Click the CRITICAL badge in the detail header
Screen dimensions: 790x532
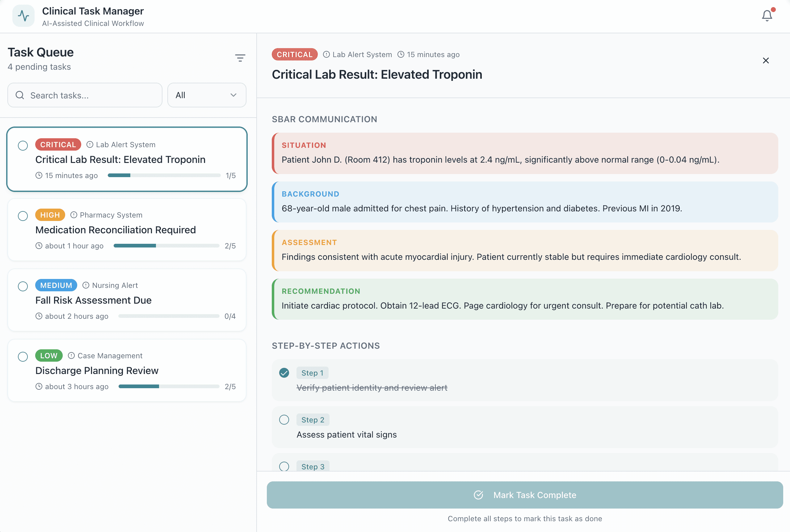point(294,55)
